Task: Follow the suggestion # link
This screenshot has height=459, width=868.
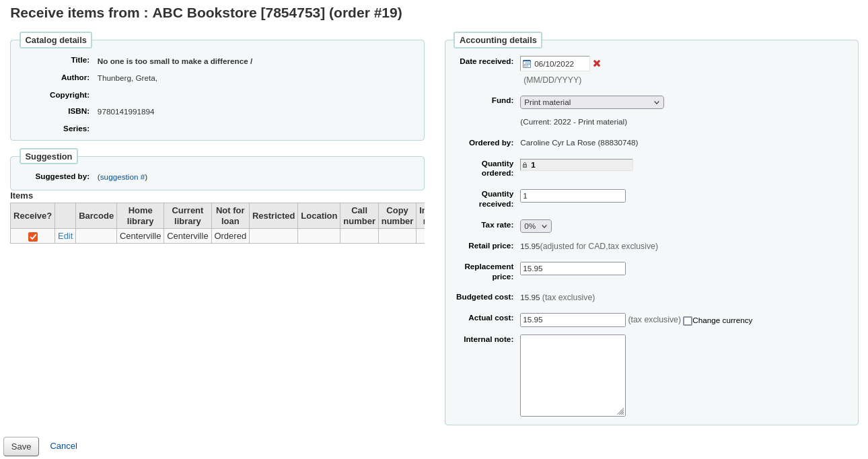Action: pyautogui.click(x=122, y=176)
